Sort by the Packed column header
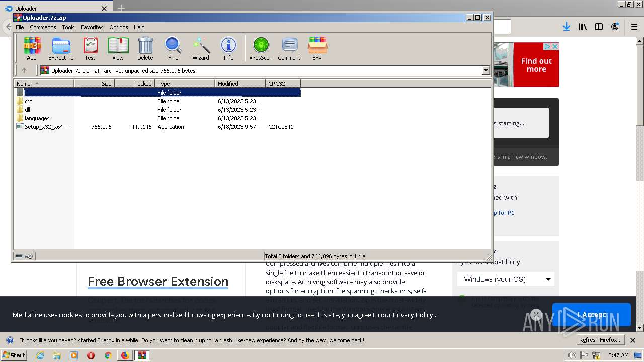644x362 pixels. click(134, 83)
